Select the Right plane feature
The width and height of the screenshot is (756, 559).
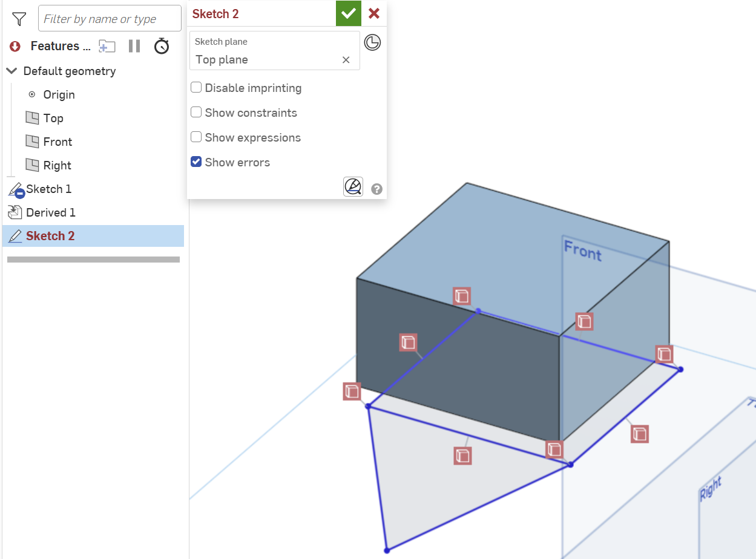pyautogui.click(x=57, y=165)
